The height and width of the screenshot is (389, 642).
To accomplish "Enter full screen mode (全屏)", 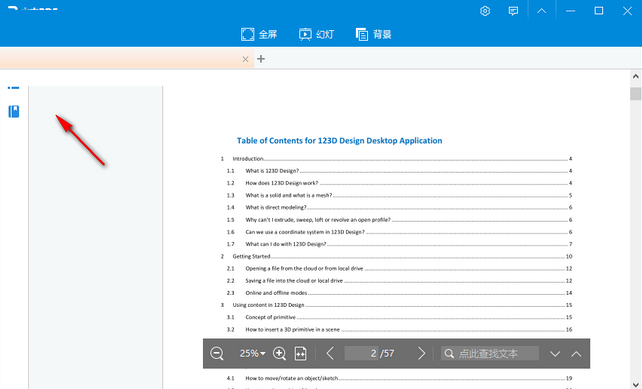I will 259,34.
